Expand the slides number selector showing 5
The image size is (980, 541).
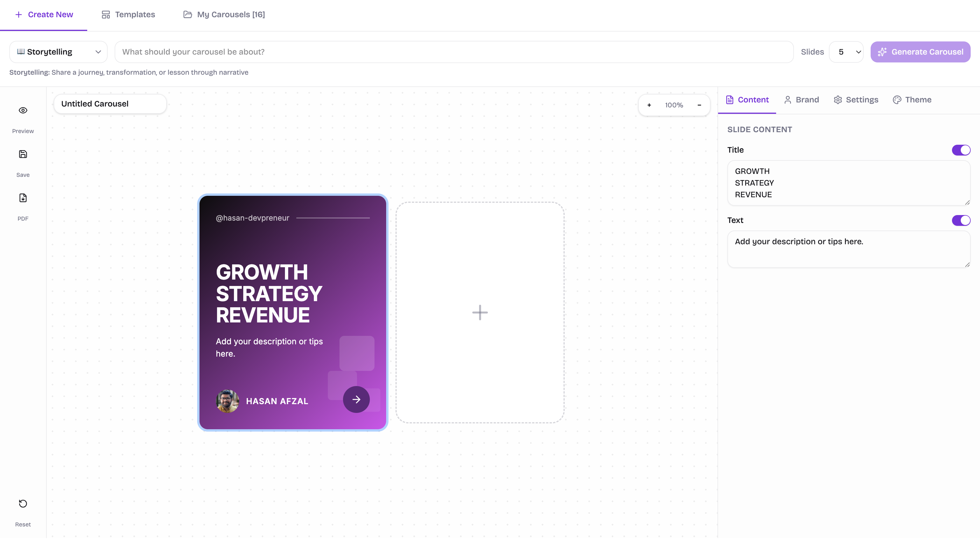pos(846,52)
